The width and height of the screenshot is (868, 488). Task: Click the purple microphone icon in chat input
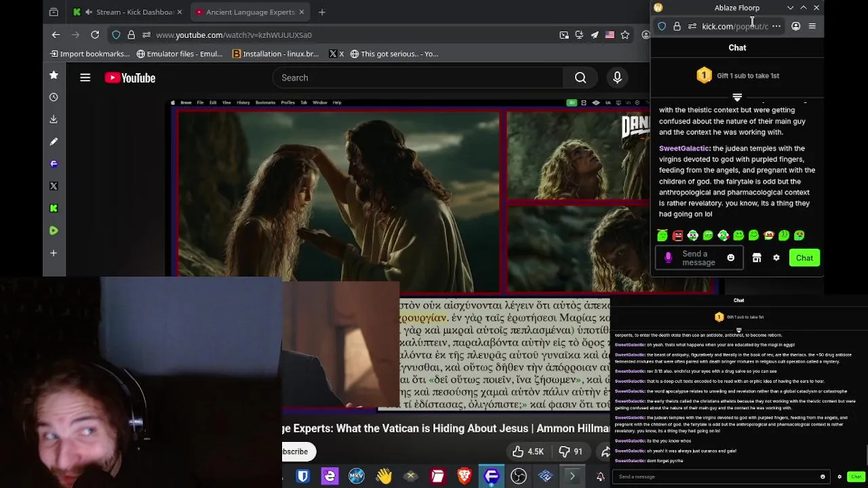click(x=668, y=258)
